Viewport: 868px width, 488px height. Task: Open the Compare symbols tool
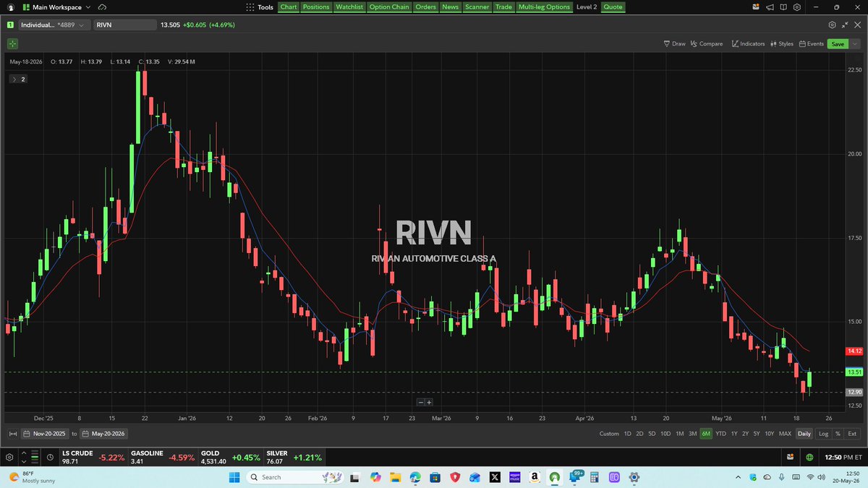706,43
